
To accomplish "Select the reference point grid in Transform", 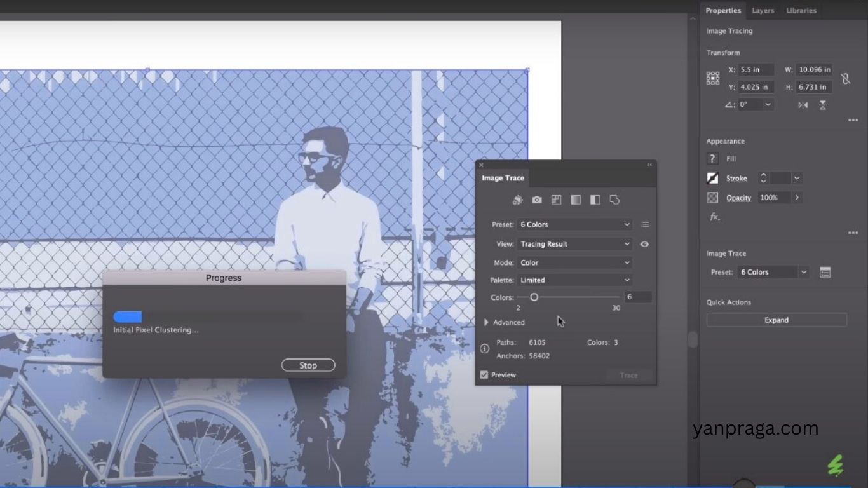I will [713, 78].
